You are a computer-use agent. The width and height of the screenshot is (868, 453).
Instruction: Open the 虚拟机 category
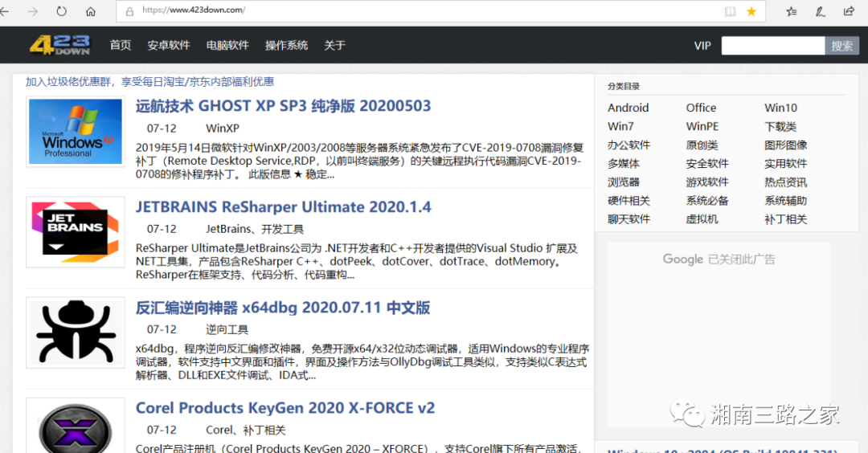pyautogui.click(x=702, y=219)
